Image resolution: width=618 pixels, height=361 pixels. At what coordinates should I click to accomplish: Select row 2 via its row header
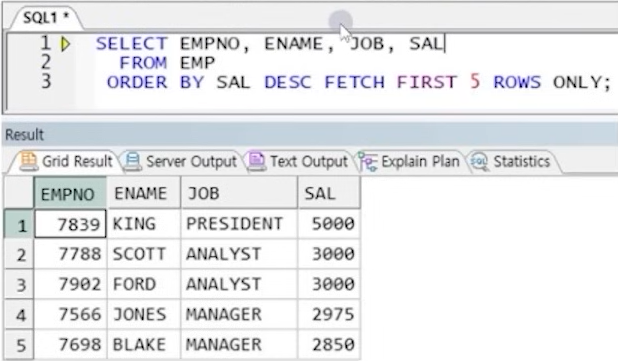point(19,254)
